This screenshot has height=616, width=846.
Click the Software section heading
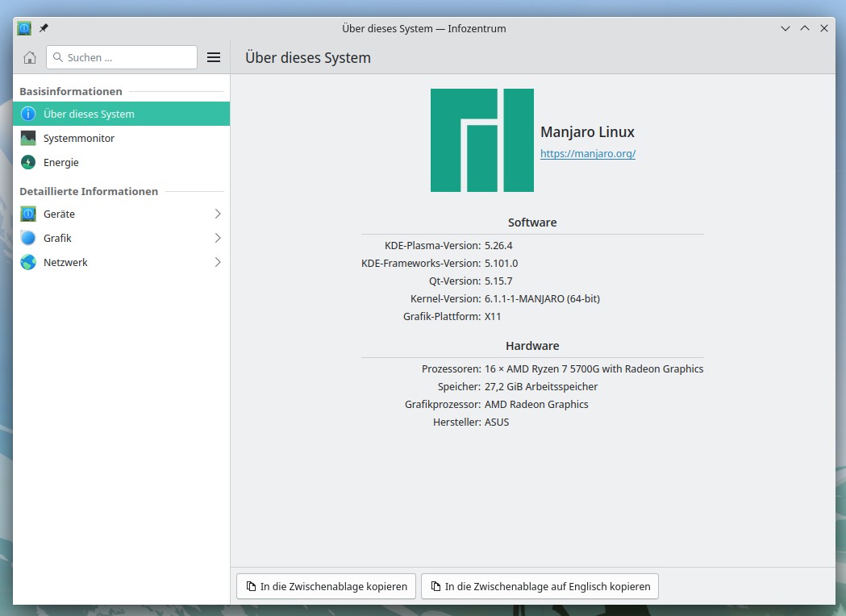pyautogui.click(x=532, y=223)
